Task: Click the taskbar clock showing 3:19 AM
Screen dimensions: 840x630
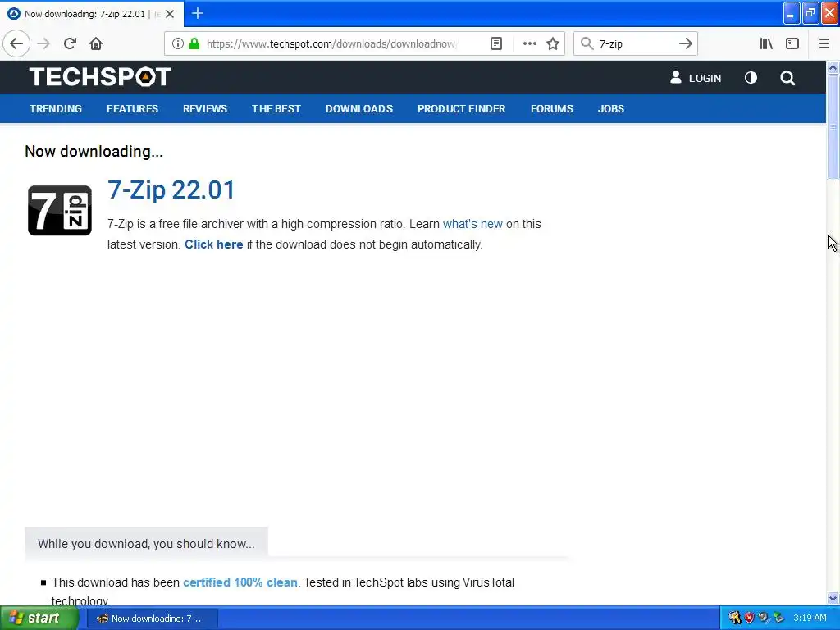Action: 810,619
